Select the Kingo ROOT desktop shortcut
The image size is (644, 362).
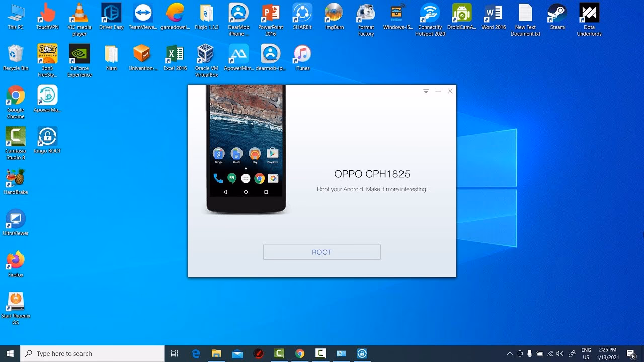point(47,140)
